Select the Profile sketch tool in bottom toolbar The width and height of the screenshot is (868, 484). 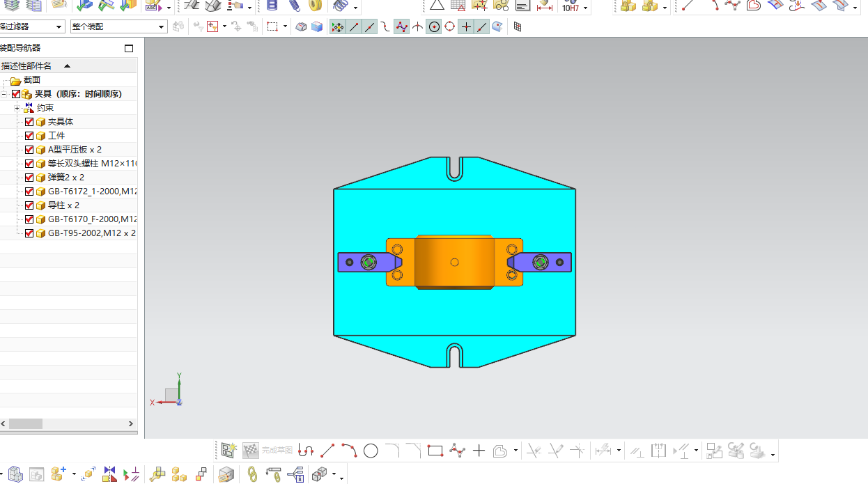[305, 451]
